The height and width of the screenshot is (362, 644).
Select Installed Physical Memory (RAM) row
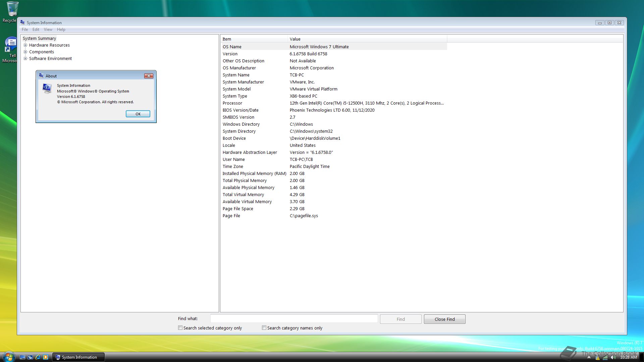tap(334, 174)
